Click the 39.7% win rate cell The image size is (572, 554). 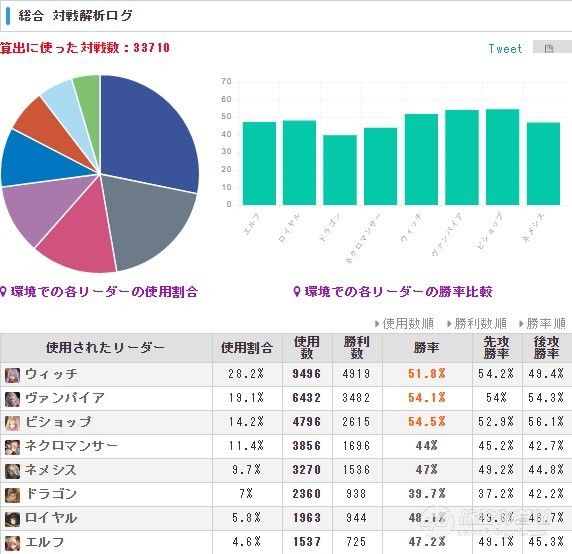tap(427, 494)
